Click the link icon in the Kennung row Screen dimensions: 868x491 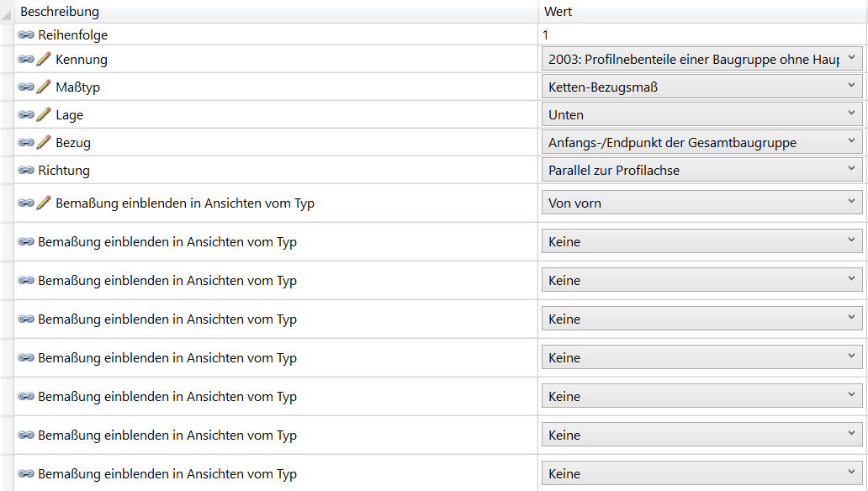25,59
